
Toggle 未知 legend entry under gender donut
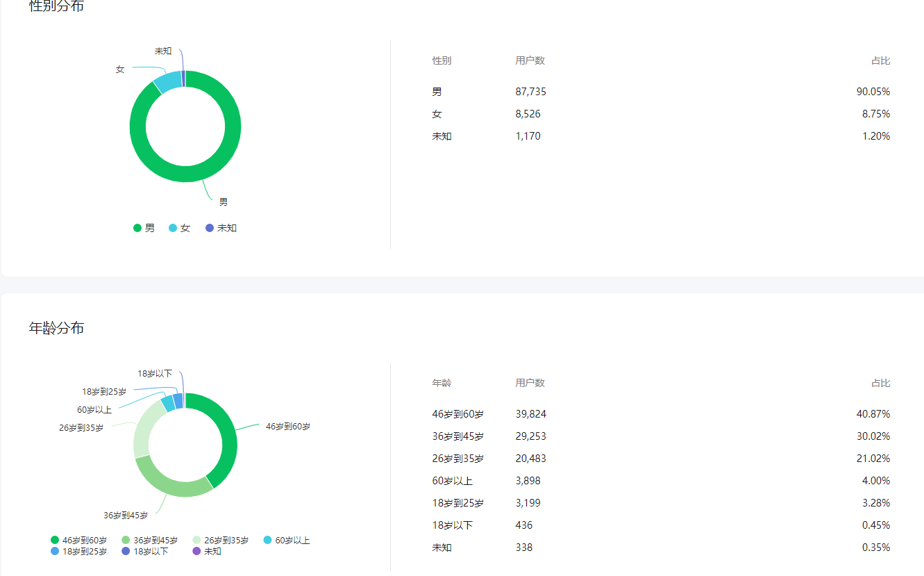pyautogui.click(x=221, y=228)
